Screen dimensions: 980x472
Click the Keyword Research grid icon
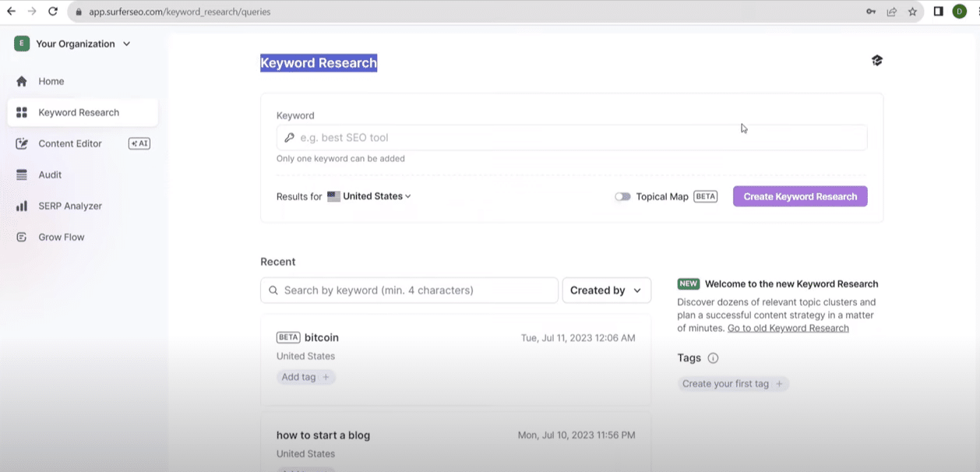coord(22,112)
